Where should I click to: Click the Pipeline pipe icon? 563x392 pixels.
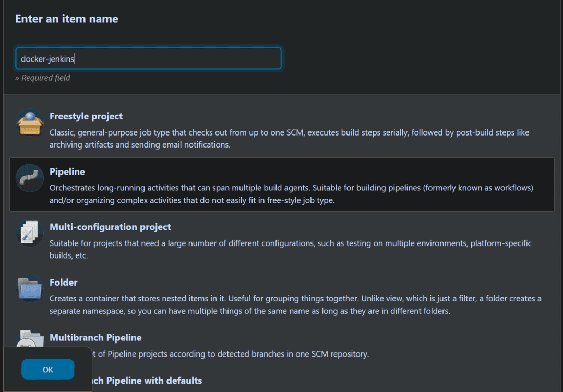(x=29, y=178)
